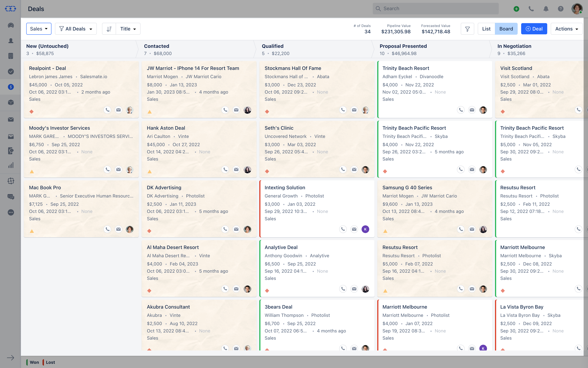Image resolution: width=588 pixels, height=368 pixels.
Task: Open the Title sort field dropdown
Action: (x=128, y=29)
